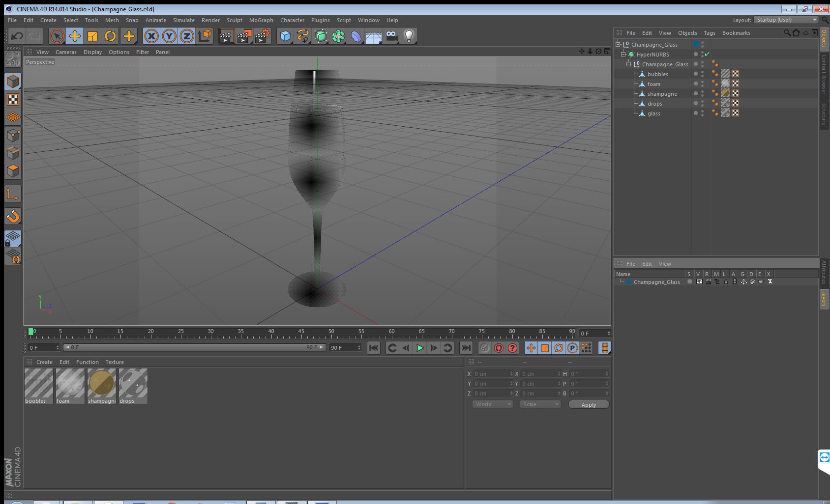Screen dimensions: 830x504
Task: Add an Array modeling object
Action: click(x=338, y=36)
